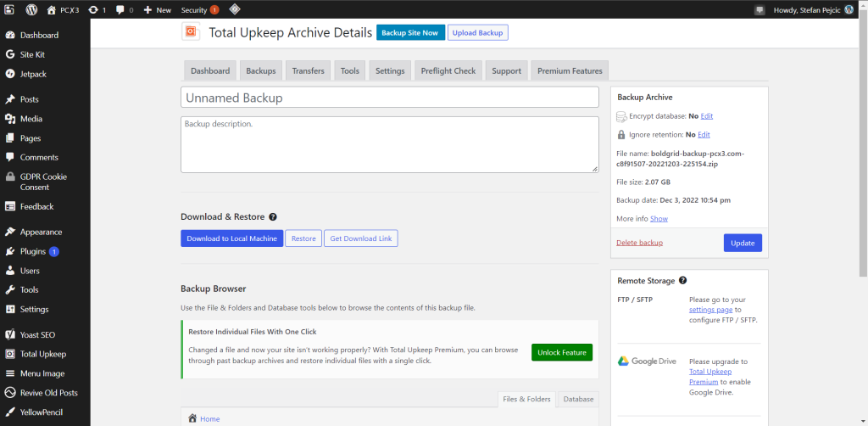868x426 pixels.
Task: Click help icon next to Download & Restore
Action: (273, 217)
